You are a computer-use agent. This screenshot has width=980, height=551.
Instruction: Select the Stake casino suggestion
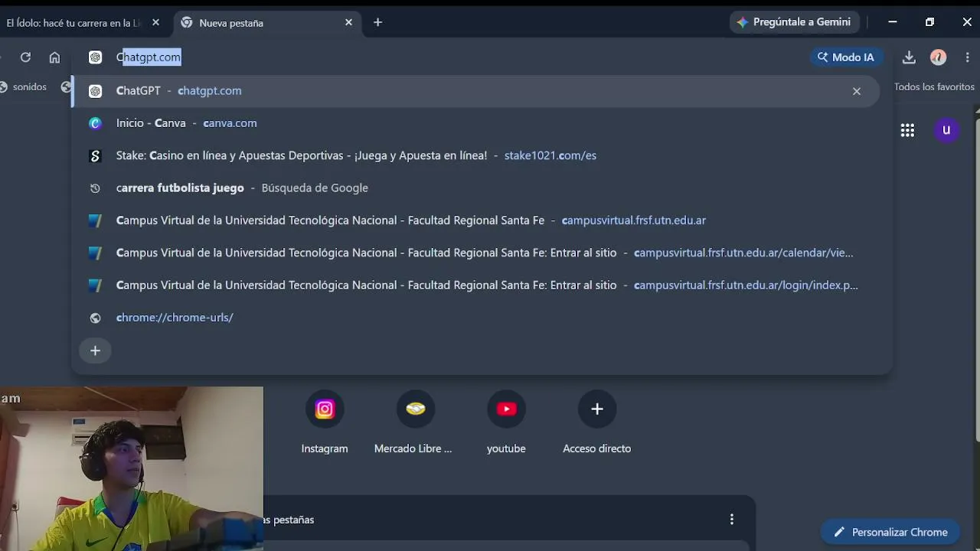click(x=475, y=155)
